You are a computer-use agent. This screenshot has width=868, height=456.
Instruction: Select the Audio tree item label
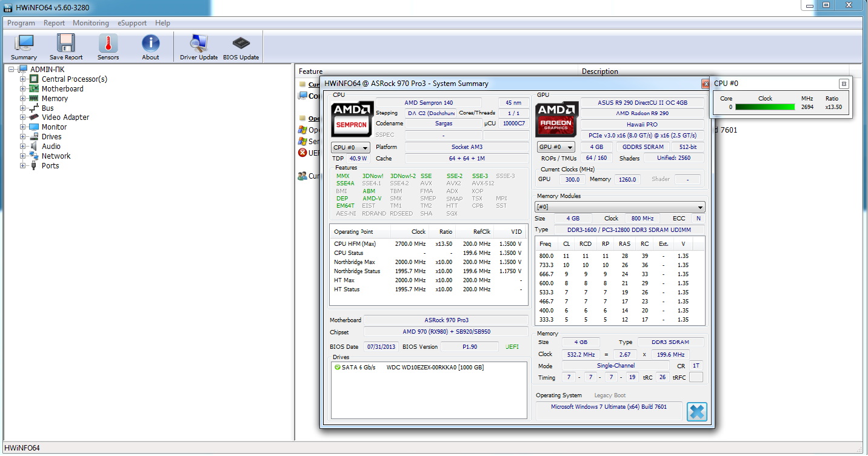pyautogui.click(x=51, y=147)
